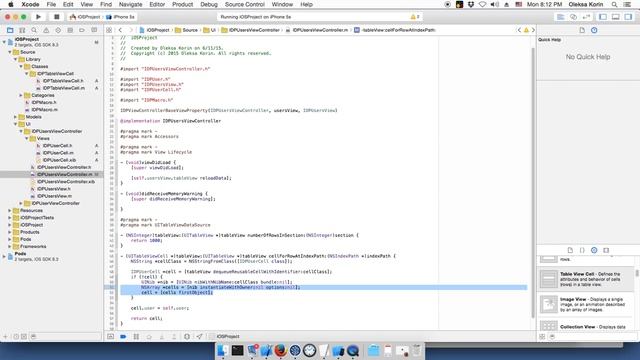Toggle the utilities panel visibility
The height and width of the screenshot is (360, 640).
628,17
